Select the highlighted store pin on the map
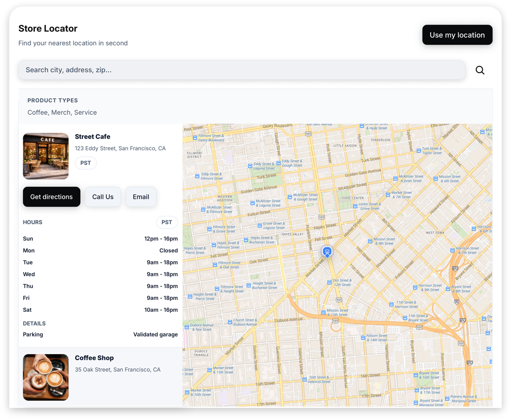This screenshot has width=511, height=420. pos(327,252)
